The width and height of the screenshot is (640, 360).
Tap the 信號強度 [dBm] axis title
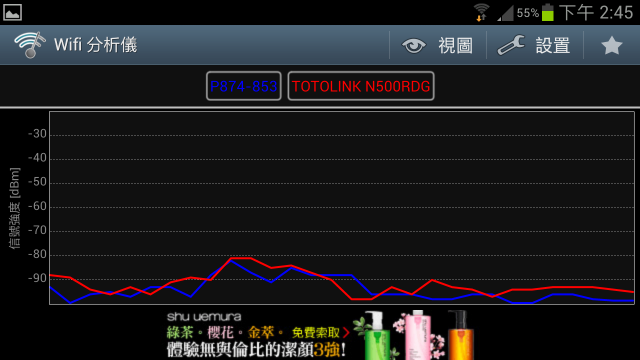[14, 208]
